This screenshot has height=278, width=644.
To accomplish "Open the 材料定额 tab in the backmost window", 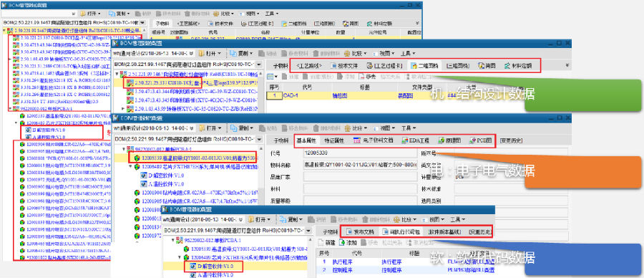I will pyautogui.click(x=379, y=24).
